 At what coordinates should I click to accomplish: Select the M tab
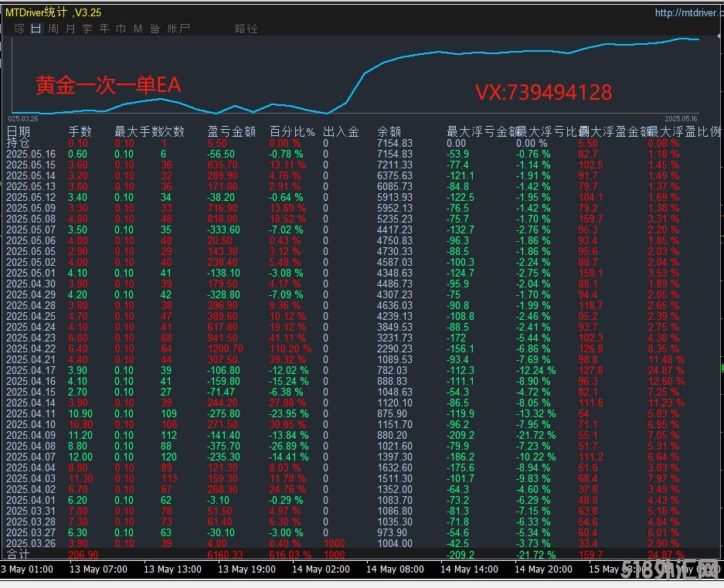pyautogui.click(x=138, y=29)
